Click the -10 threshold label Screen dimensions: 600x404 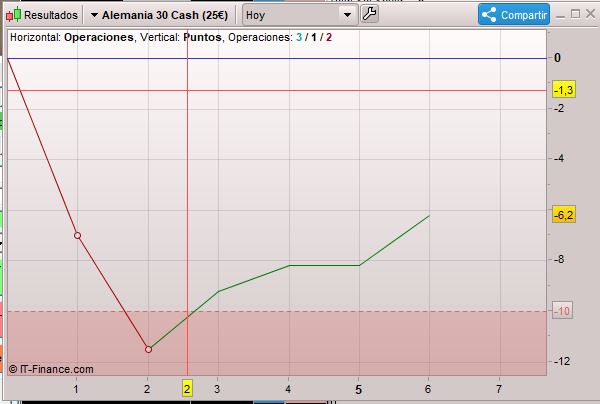click(562, 311)
